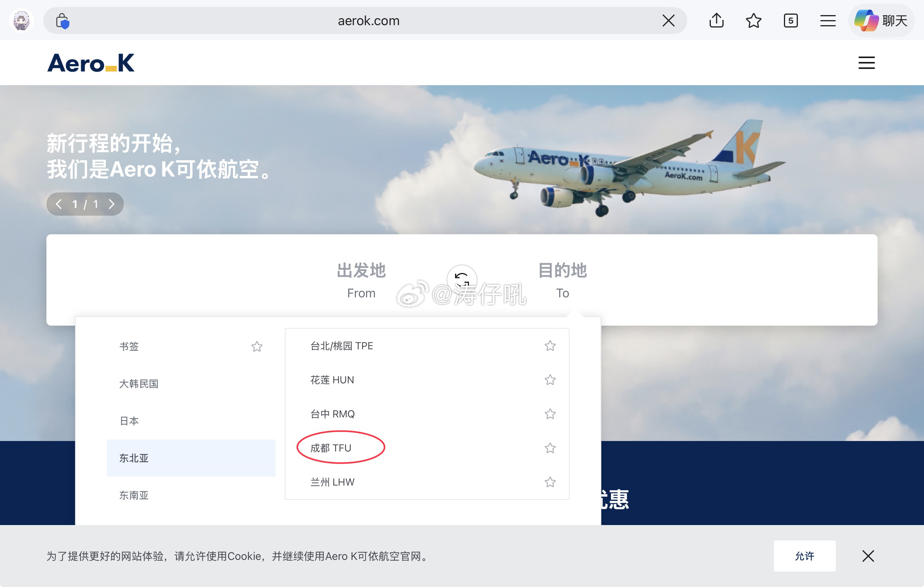
Task: Choose 兰州 LHW destination
Action: point(427,482)
